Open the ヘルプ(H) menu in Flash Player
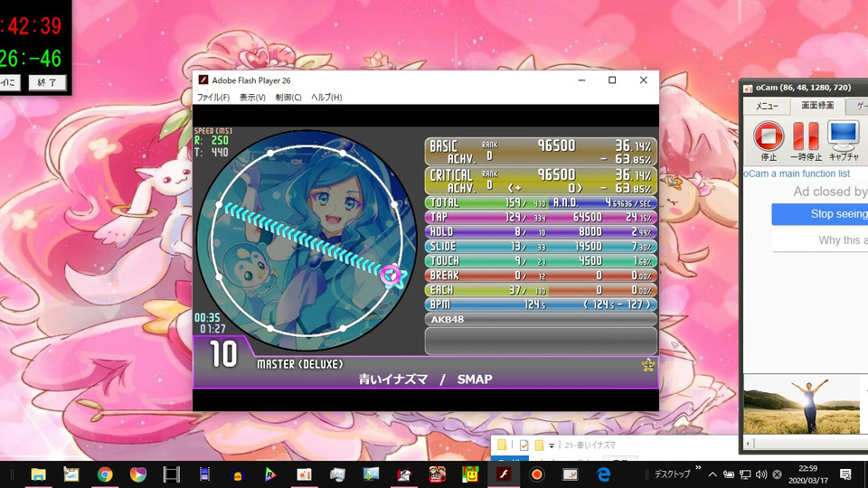 [x=326, y=98]
